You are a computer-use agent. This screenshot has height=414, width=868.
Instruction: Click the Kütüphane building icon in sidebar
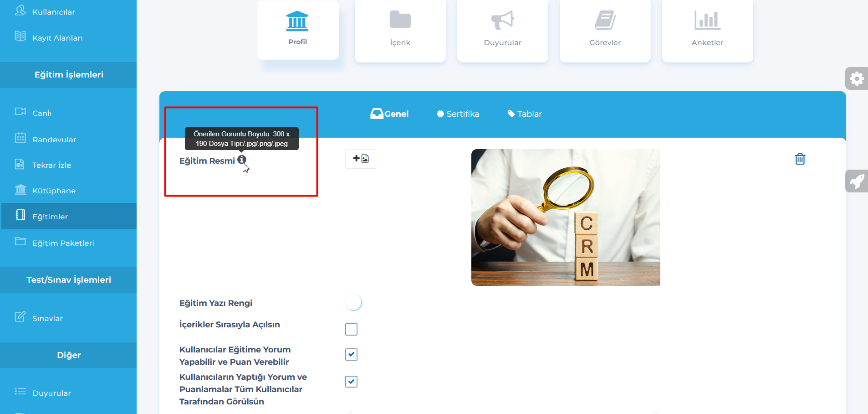(x=20, y=189)
